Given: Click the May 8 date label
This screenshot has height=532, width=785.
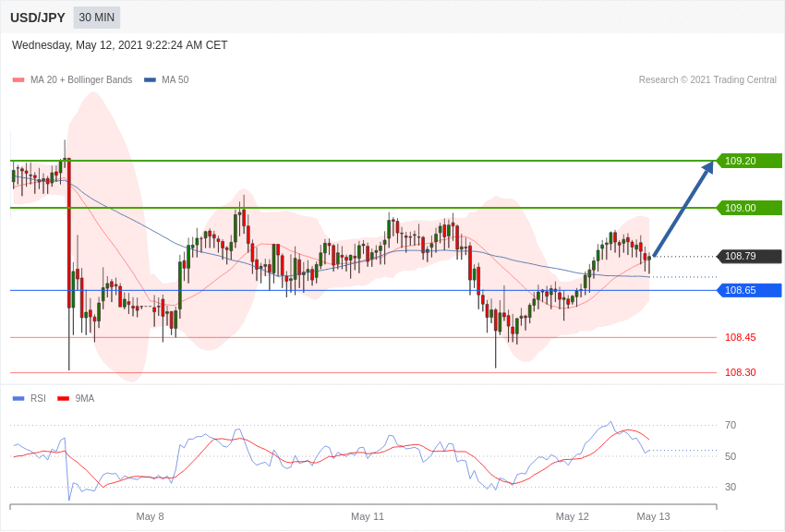Looking at the screenshot, I should tap(150, 516).
